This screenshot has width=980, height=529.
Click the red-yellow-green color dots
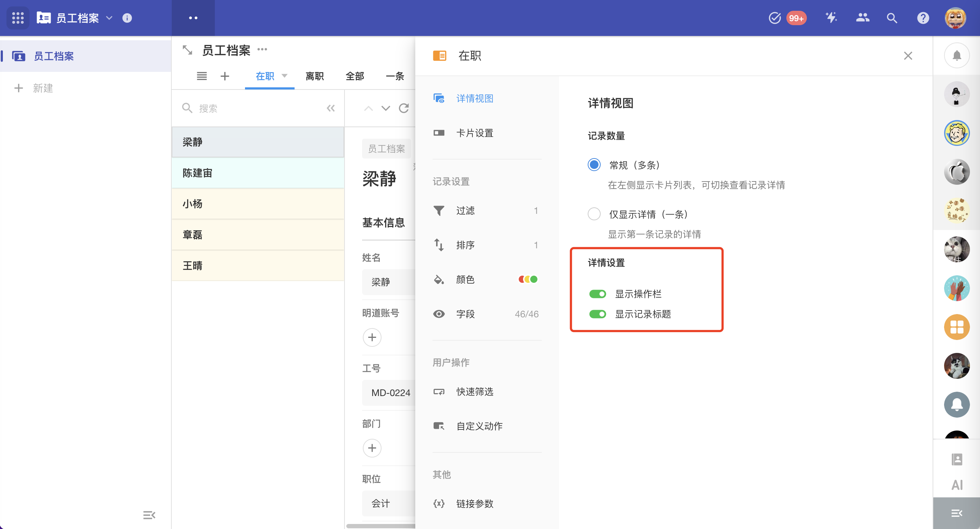(x=528, y=279)
